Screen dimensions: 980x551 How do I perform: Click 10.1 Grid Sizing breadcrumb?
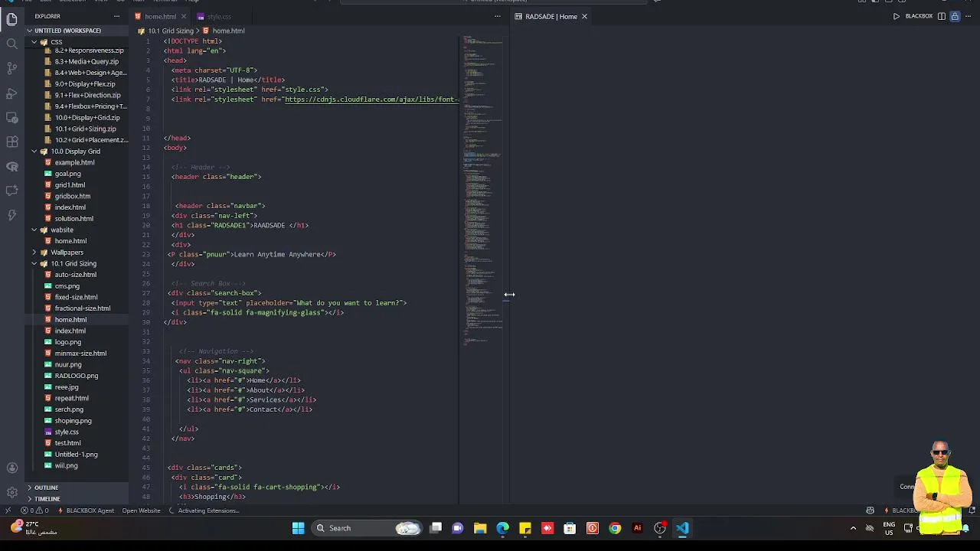point(171,31)
